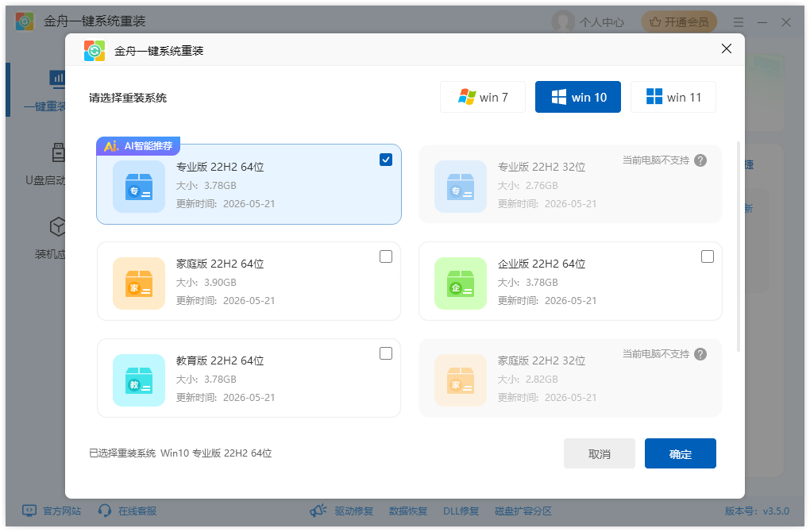Open help icon beside 家庭版 32位 unsupported note
Screen dimensions: 810x532
click(700, 354)
